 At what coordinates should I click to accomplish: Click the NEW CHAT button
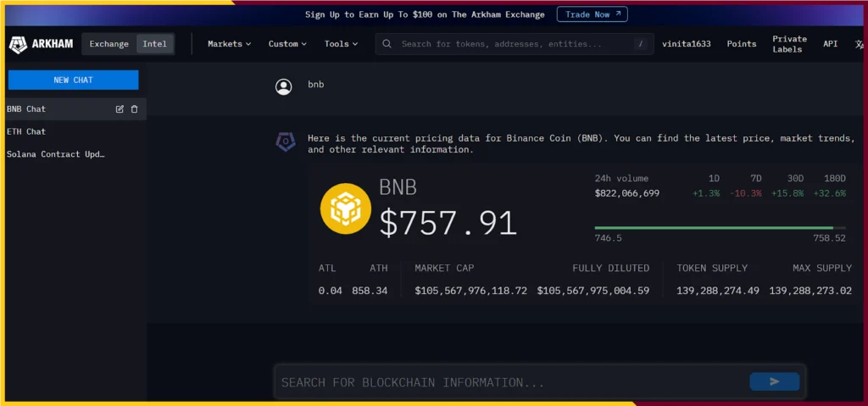pyautogui.click(x=73, y=80)
